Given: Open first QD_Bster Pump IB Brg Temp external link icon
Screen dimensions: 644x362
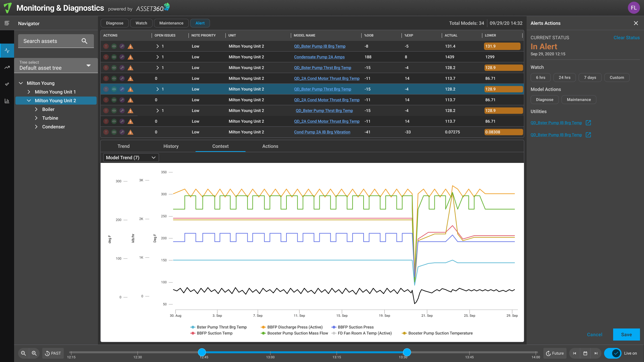Looking at the screenshot, I should 588,123.
